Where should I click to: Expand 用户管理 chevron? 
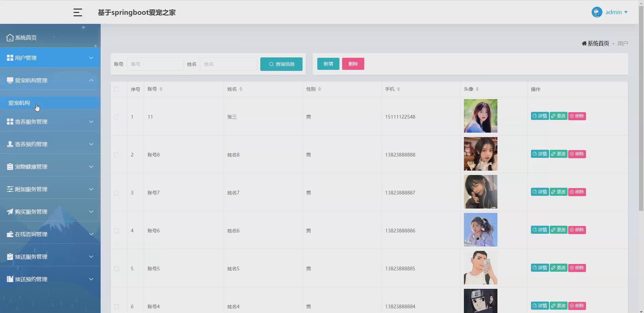[x=91, y=58]
